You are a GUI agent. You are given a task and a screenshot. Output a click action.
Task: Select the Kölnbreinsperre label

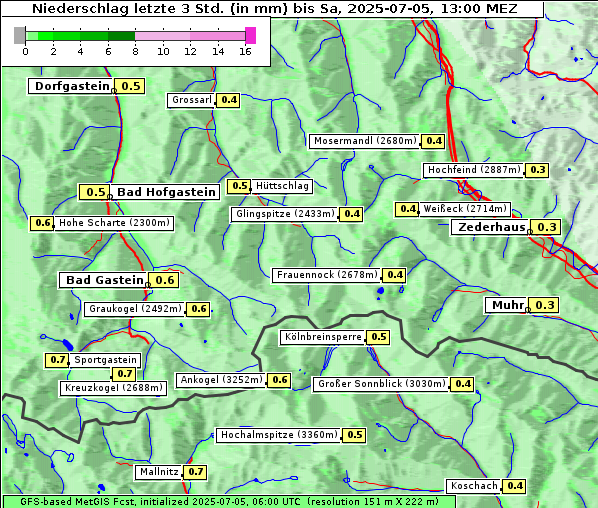(x=323, y=338)
